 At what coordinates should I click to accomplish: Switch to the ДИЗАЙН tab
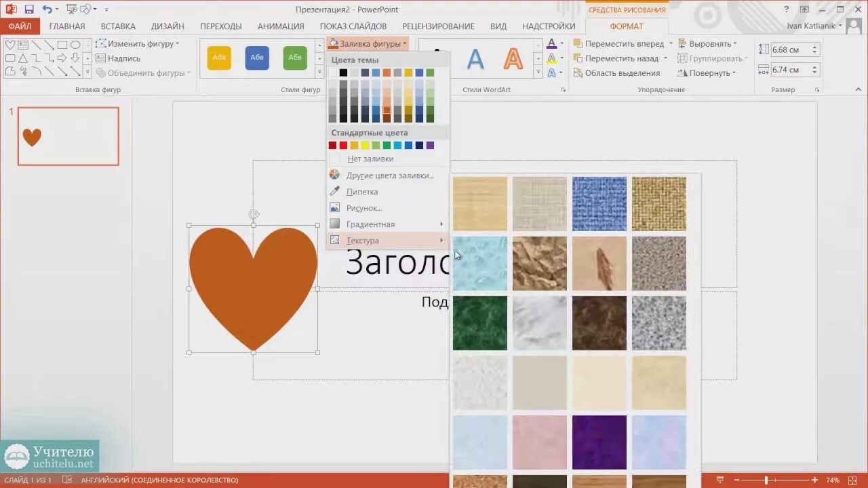[x=167, y=26]
